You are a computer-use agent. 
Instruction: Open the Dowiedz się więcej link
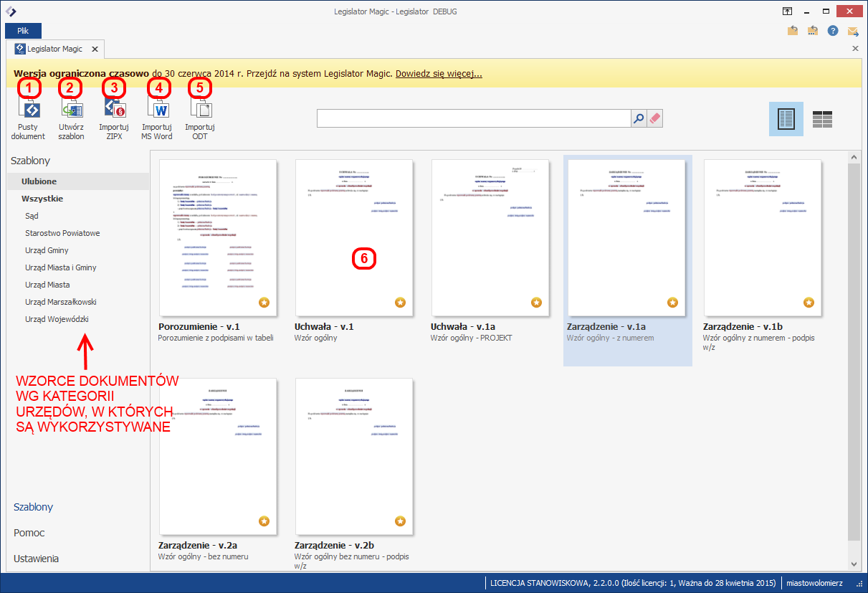tap(439, 73)
